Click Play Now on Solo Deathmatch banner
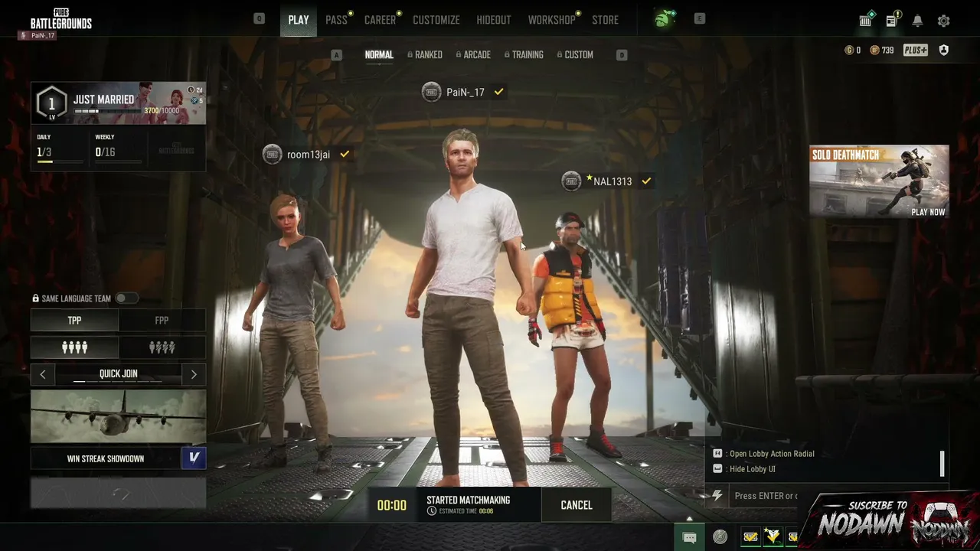980x551 pixels. click(x=928, y=212)
